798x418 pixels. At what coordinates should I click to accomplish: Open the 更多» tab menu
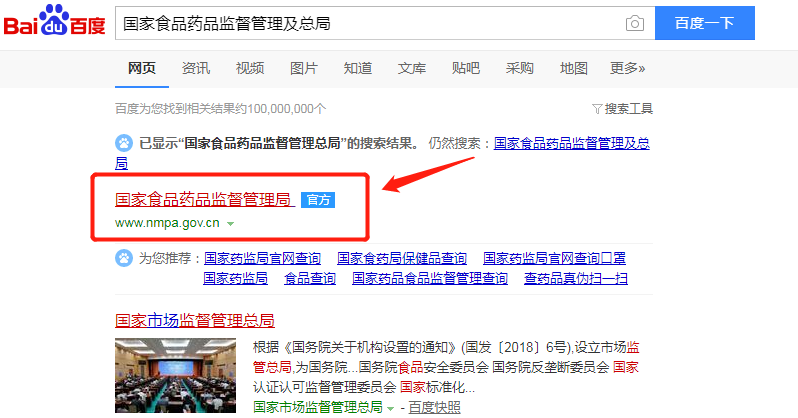pyautogui.click(x=628, y=68)
